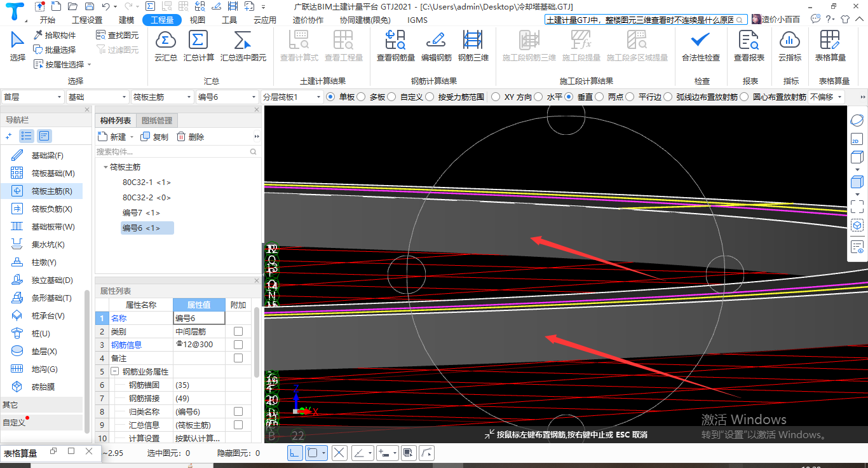Activate the 选择 selection arrow tool
The height and width of the screenshot is (468, 868).
click(x=18, y=46)
